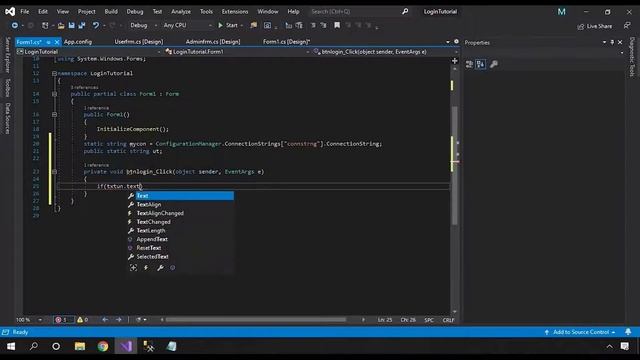
Task: Open the Extensions menu
Action: point(235,11)
